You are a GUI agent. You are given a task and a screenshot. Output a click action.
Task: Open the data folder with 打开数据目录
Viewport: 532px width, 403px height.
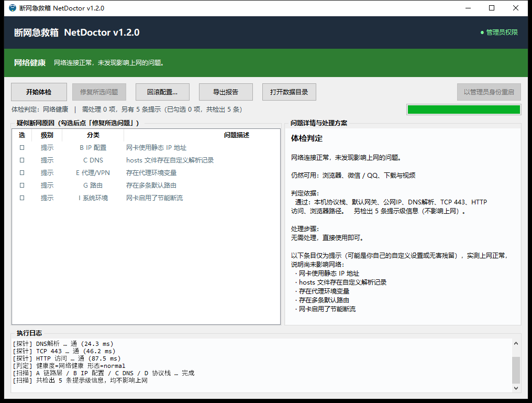[x=289, y=92]
